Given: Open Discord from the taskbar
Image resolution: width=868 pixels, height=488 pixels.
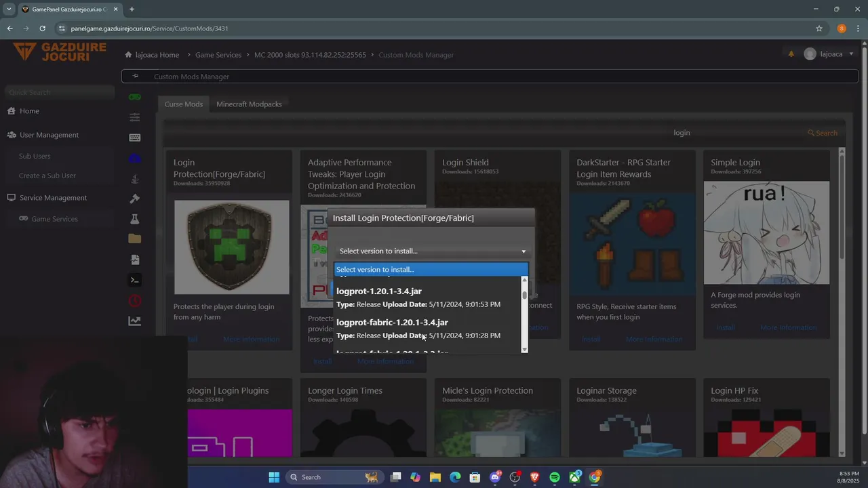Looking at the screenshot, I should 495,477.
